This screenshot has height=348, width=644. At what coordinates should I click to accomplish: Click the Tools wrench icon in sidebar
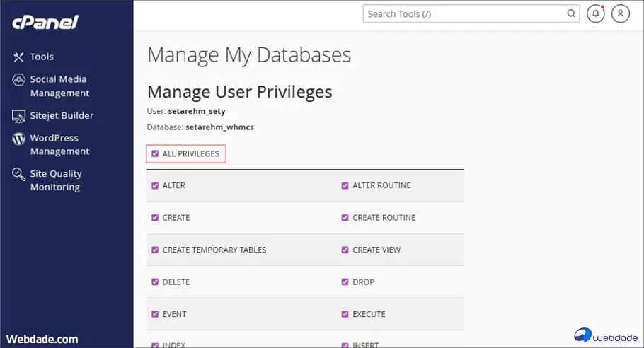coord(19,57)
